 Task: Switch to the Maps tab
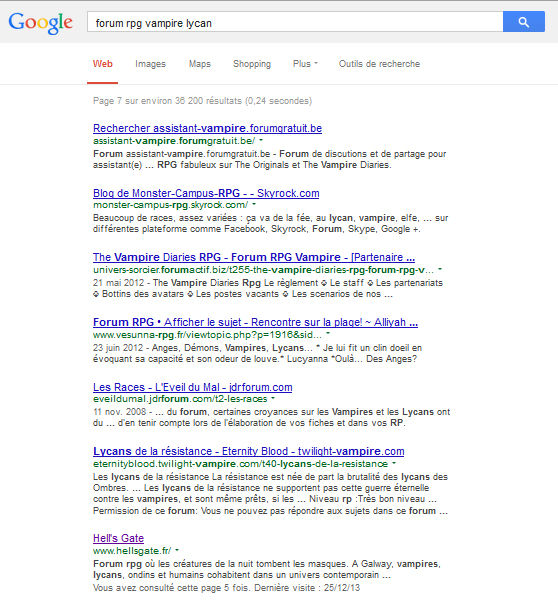200,64
